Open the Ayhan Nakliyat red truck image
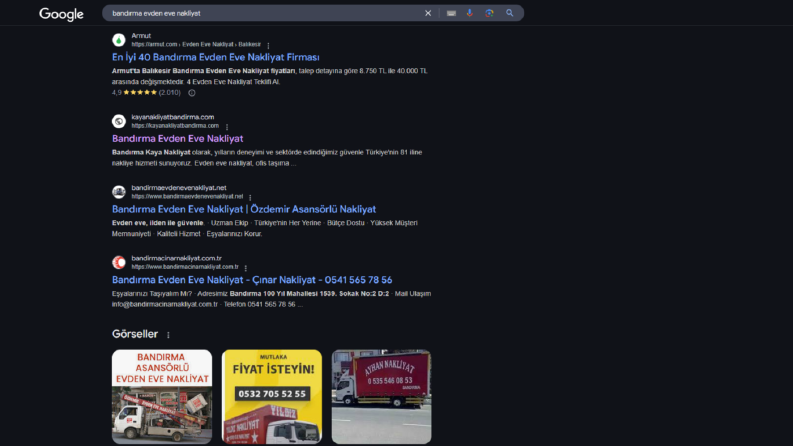 (x=381, y=397)
